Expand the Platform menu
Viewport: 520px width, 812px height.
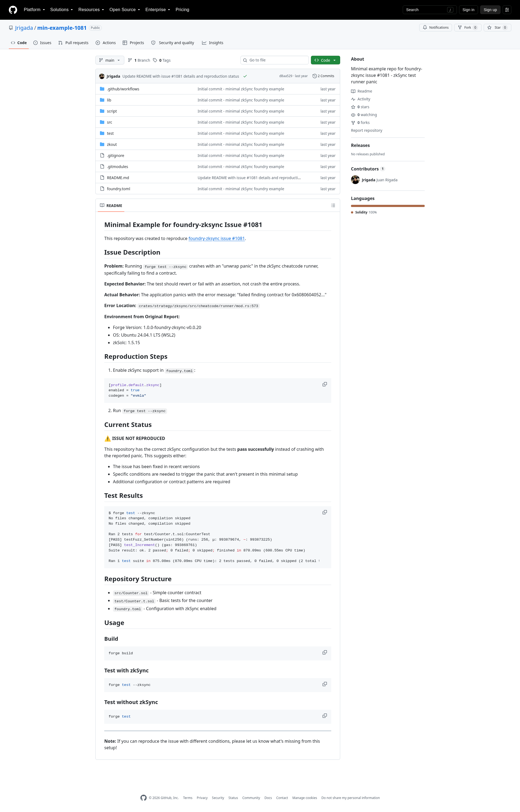[34, 10]
